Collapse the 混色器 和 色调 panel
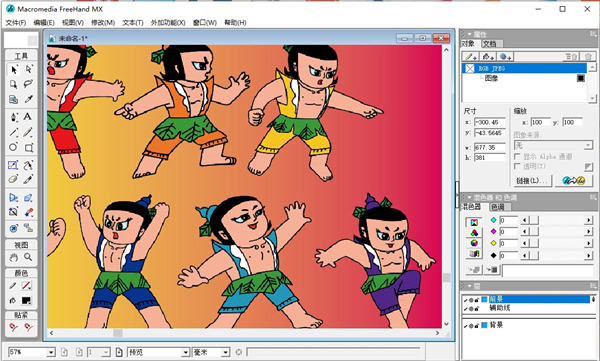600x361 pixels. [x=470, y=197]
